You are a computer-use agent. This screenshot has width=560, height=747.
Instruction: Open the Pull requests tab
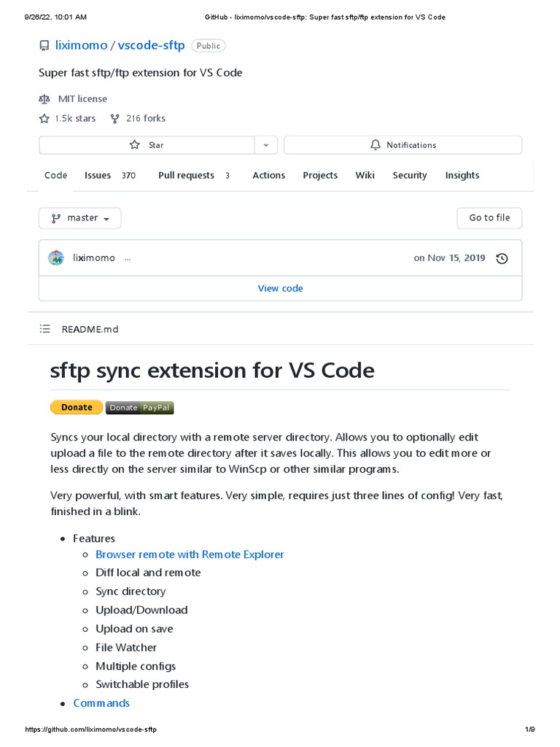point(186,175)
